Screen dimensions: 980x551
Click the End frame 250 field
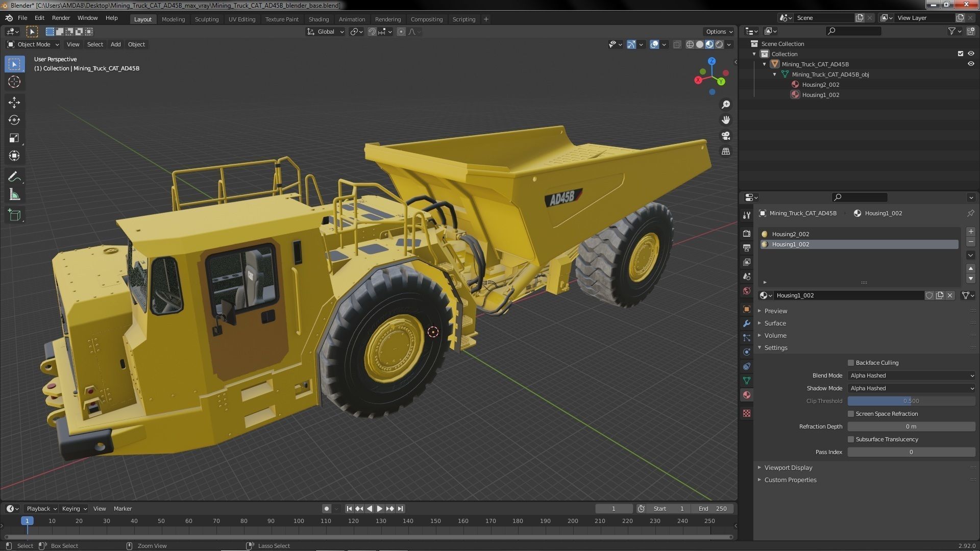click(714, 509)
